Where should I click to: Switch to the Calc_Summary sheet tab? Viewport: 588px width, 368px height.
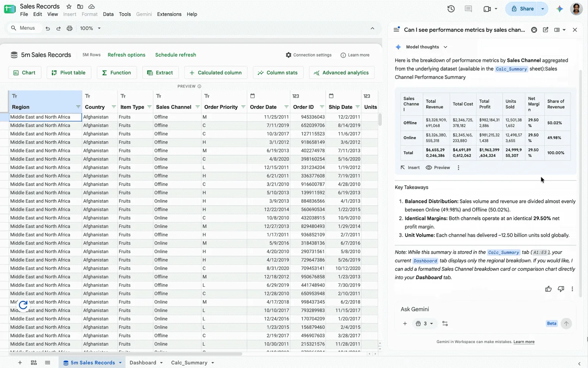click(189, 362)
